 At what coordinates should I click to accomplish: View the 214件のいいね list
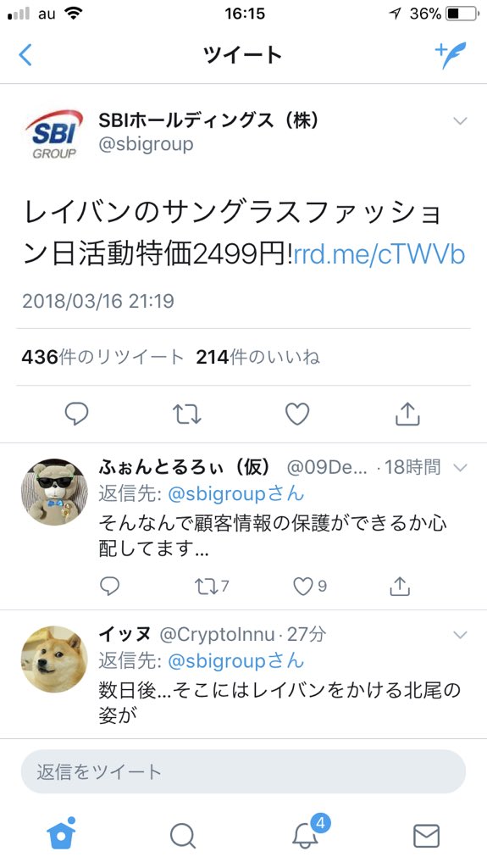coord(257,357)
